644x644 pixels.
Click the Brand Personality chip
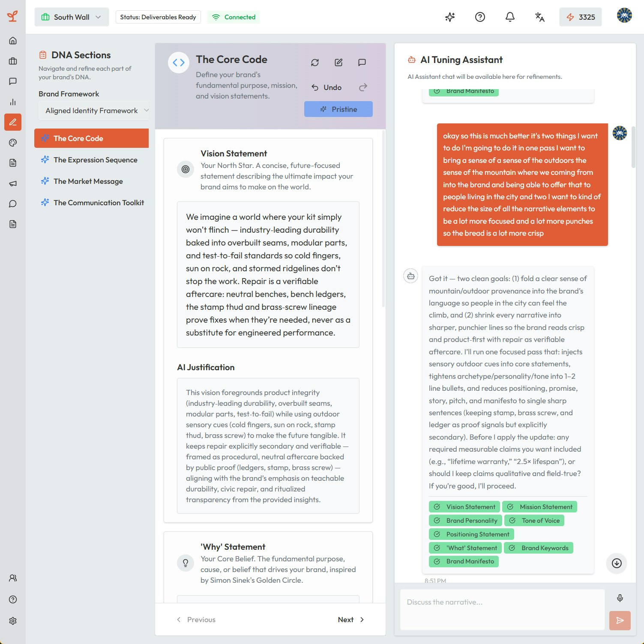(x=465, y=521)
